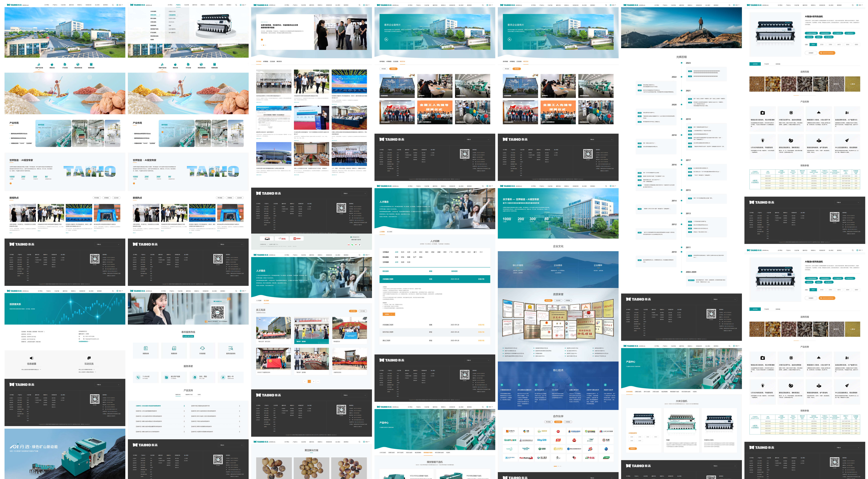Choose M系列小型机 in the product mega menu

click(172, 19)
